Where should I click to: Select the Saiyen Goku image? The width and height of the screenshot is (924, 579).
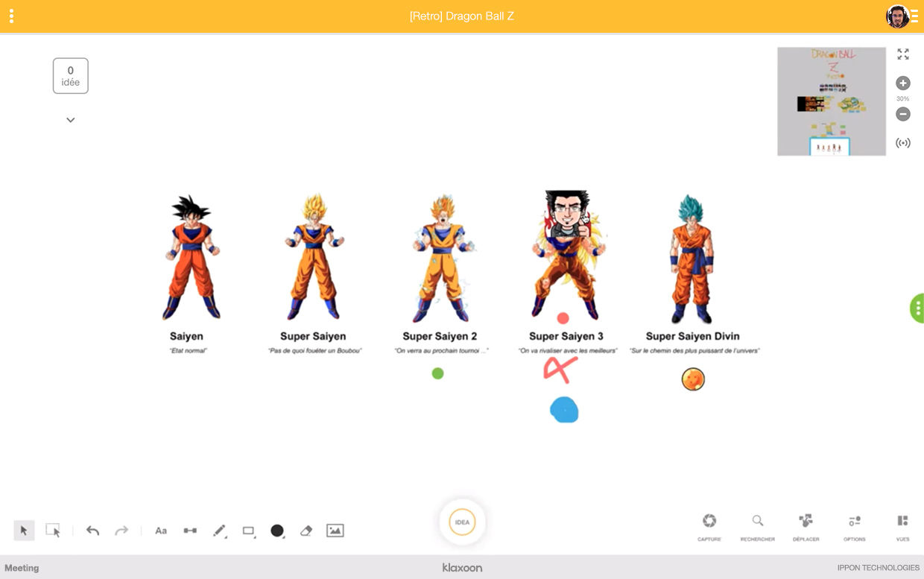192,258
